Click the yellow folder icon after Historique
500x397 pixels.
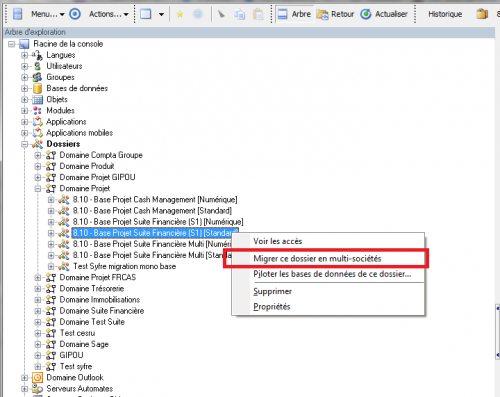(x=482, y=14)
